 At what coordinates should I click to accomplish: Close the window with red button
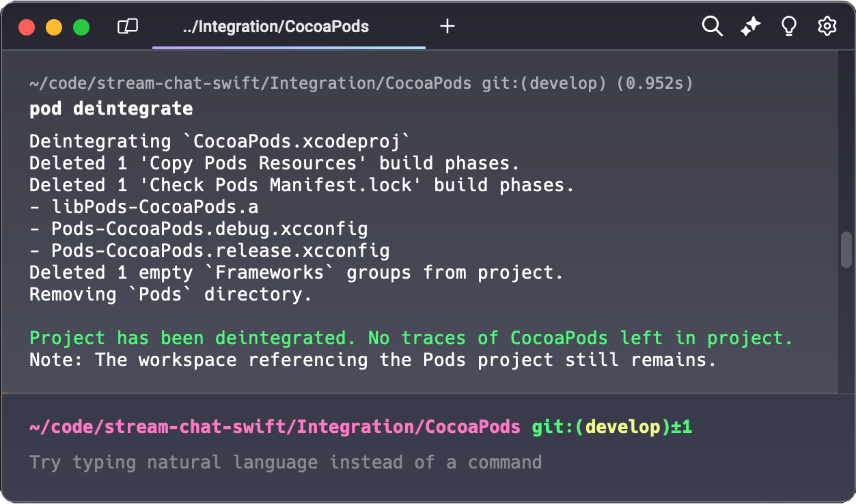point(27,27)
